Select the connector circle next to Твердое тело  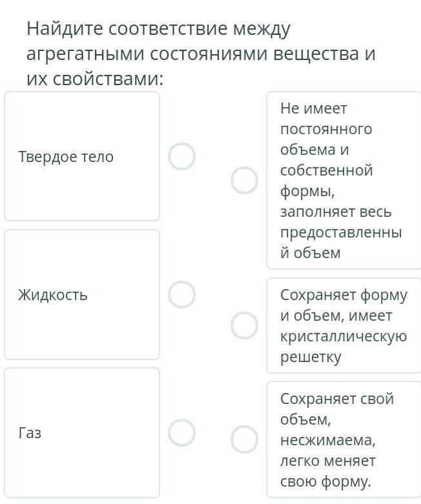point(181,156)
